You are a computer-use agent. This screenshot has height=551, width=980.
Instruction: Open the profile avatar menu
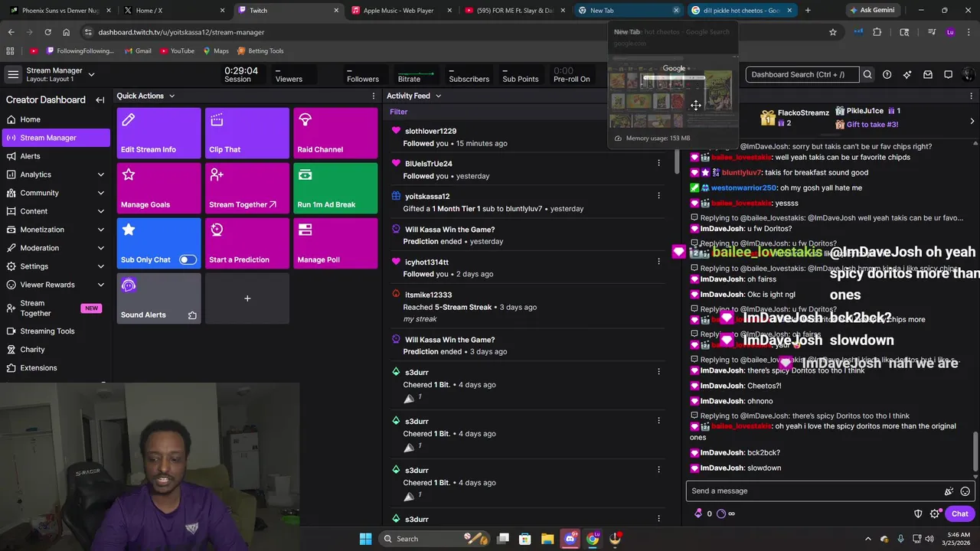(x=969, y=74)
